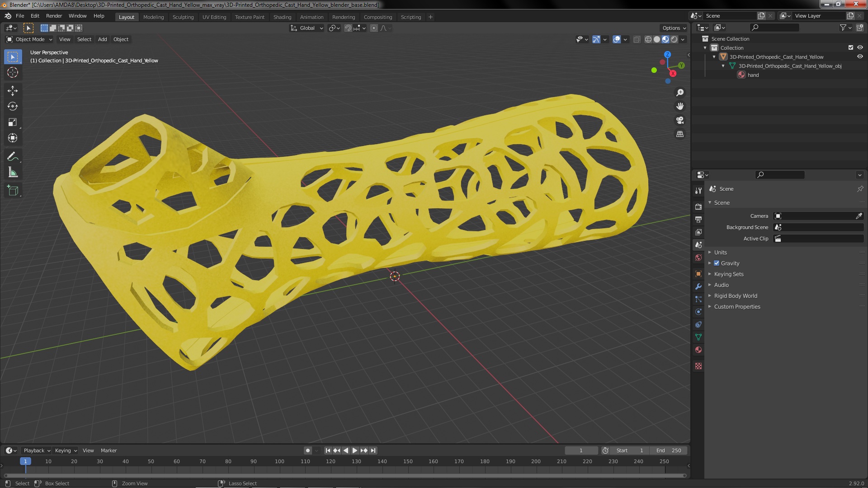
Task: Switch to the Shading workspace tab
Action: (x=282, y=17)
